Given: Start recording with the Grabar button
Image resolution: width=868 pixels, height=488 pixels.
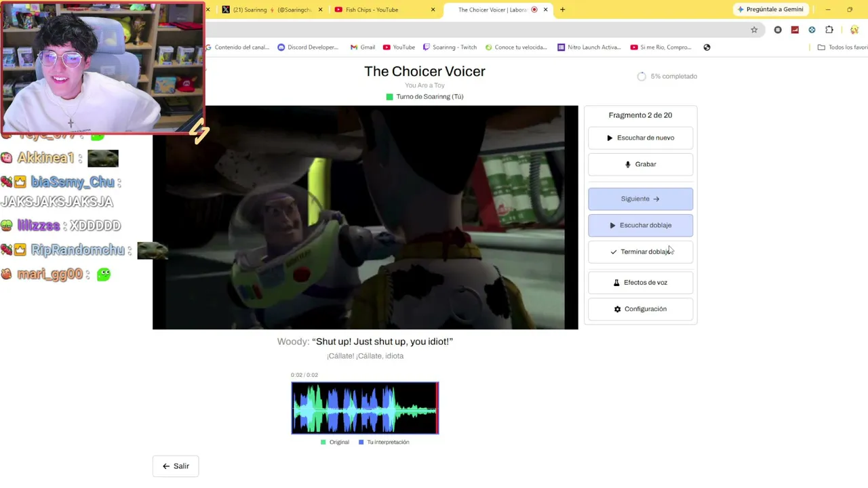Looking at the screenshot, I should 640,164.
